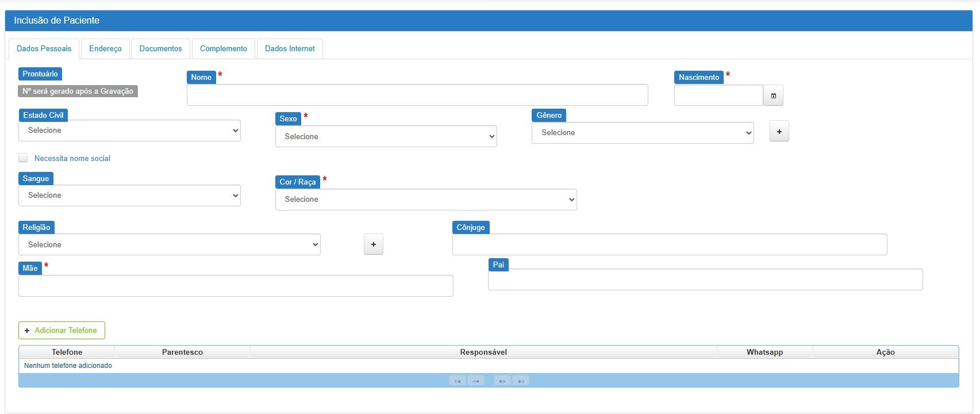Switch to the Dados Pessoais tab
Image resolution: width=980 pixels, height=414 pixels.
[44, 49]
